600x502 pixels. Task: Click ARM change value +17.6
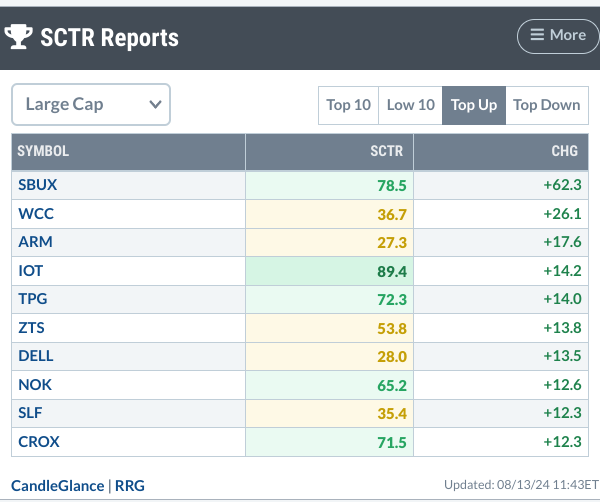point(562,242)
